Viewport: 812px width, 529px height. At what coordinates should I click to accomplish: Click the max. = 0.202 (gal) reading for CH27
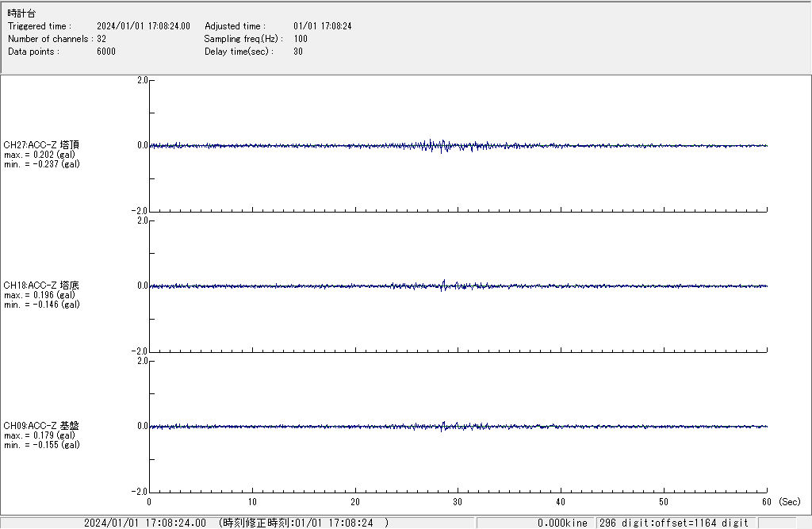point(40,155)
